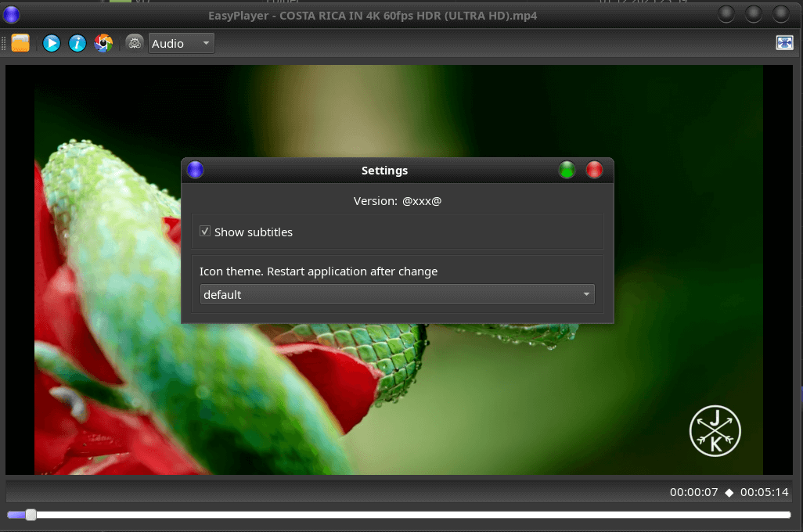Click the orange open file folder icon

pos(20,43)
